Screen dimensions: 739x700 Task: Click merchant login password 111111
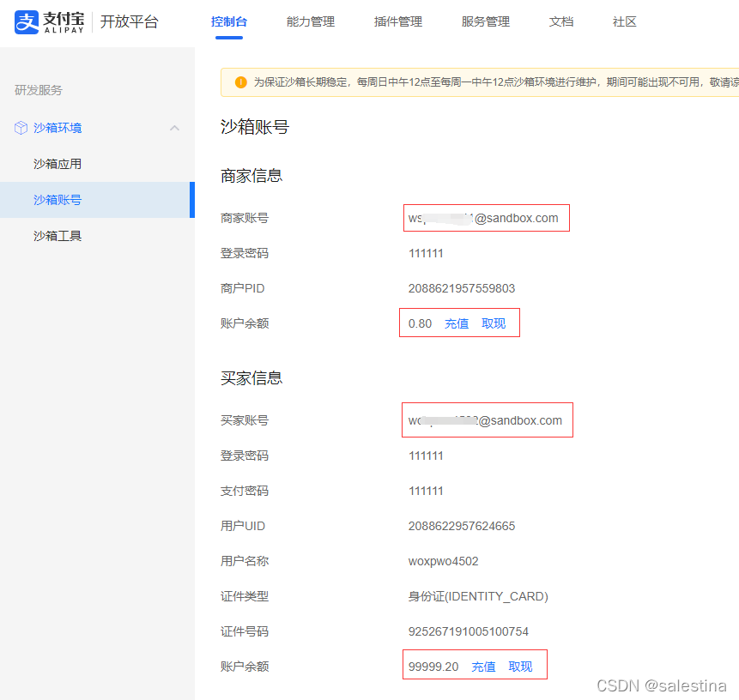click(426, 253)
